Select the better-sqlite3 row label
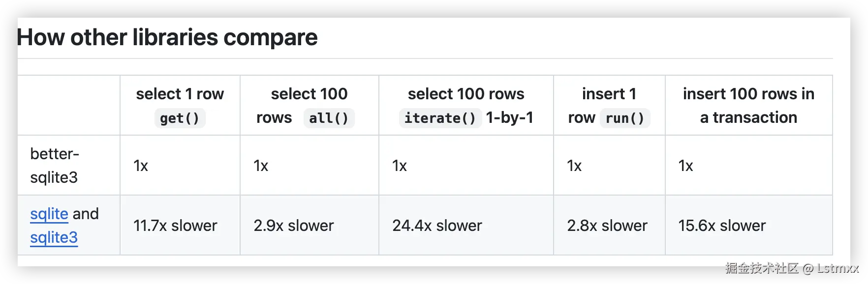868x284 pixels. [x=55, y=166]
